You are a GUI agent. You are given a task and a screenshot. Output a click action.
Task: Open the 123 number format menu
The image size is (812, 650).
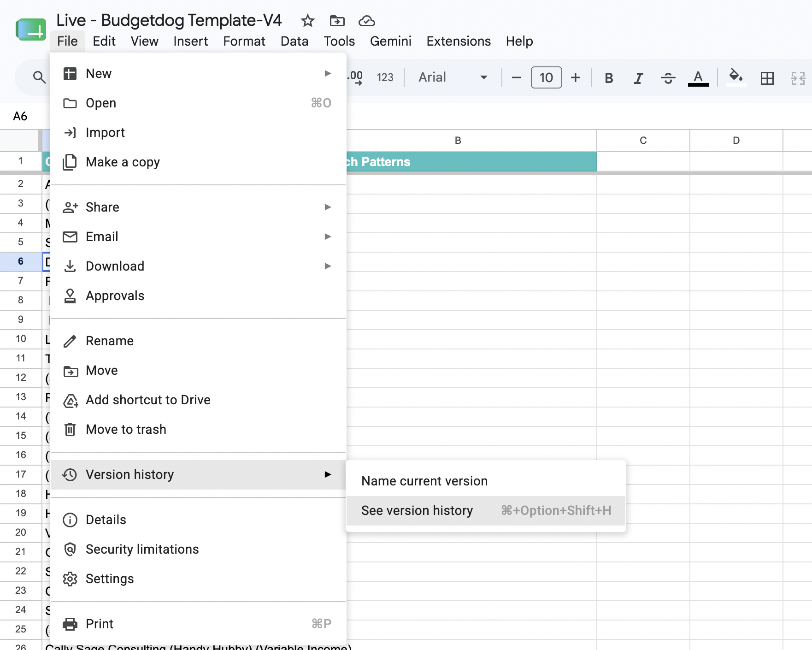tap(385, 77)
